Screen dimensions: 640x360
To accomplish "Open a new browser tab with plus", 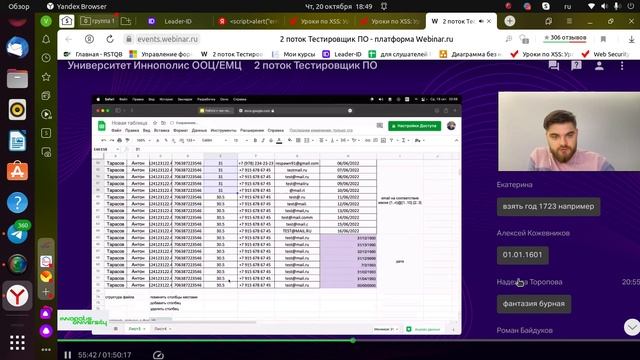I will click(509, 21).
